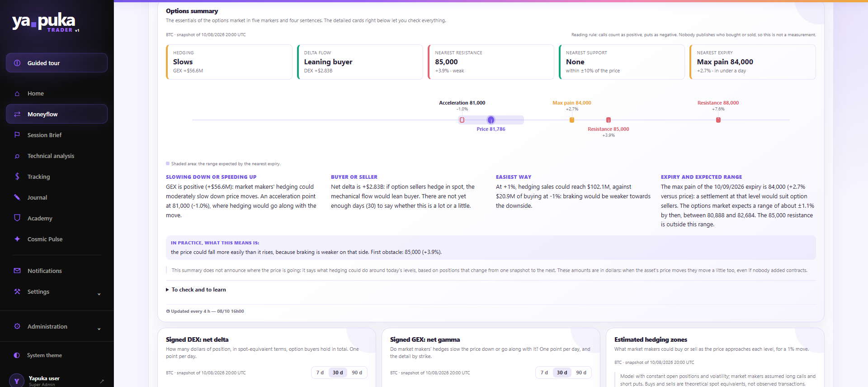Click the arrow icon beside Yapuka user
Viewport: 868px width, 387px height.
(x=102, y=381)
